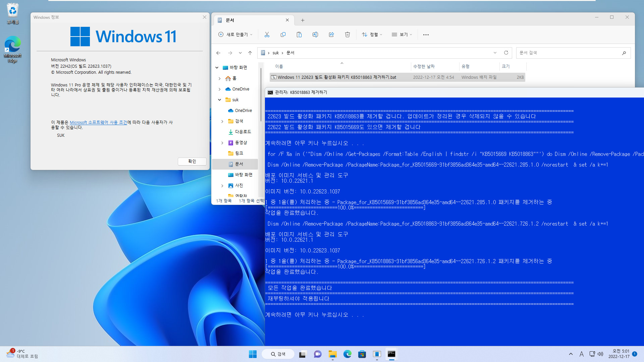Screen dimensions: 644x362
Task: Launch Microsoft Edge from the taskbar
Action: coord(347,354)
